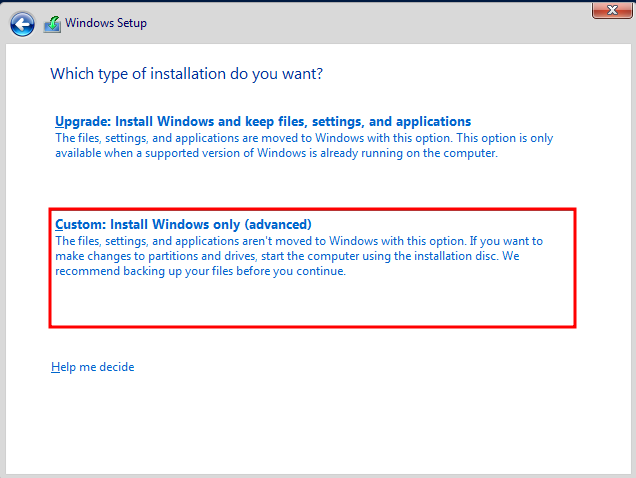
Task: Click 'available when a supported version' line
Action: tap(160, 153)
